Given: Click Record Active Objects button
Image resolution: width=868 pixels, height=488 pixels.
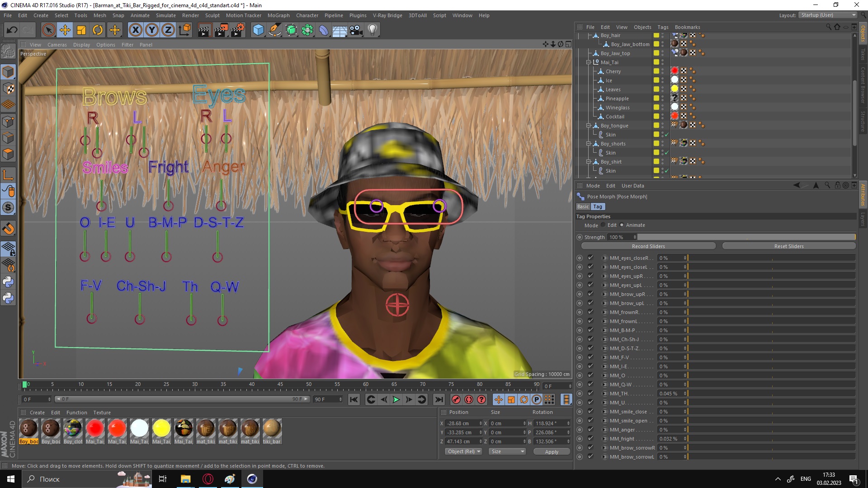Looking at the screenshot, I should (456, 399).
